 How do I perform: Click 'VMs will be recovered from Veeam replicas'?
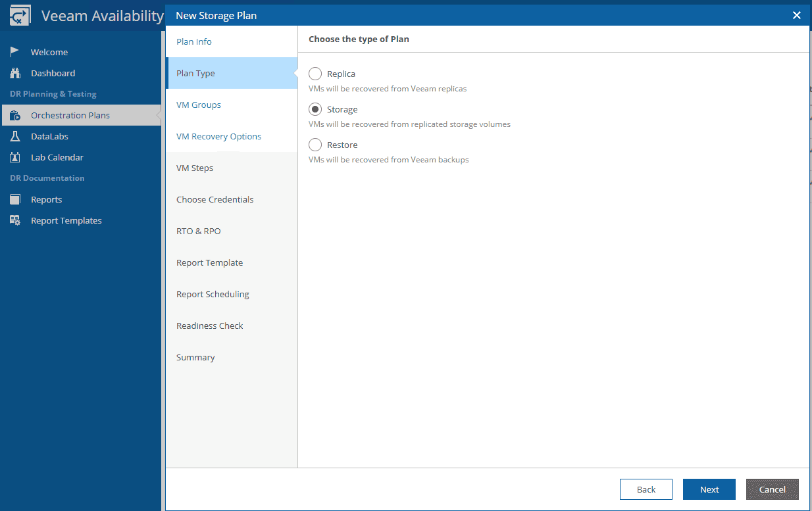point(388,89)
